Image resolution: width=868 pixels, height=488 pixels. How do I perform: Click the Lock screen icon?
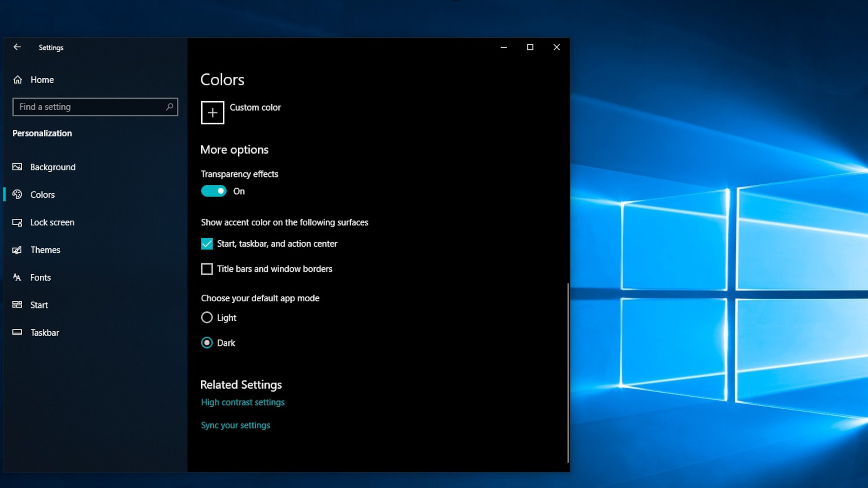(x=17, y=222)
